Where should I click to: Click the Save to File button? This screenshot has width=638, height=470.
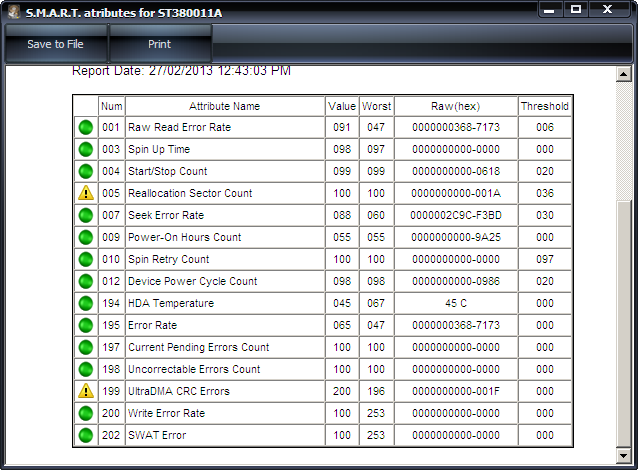(x=55, y=44)
